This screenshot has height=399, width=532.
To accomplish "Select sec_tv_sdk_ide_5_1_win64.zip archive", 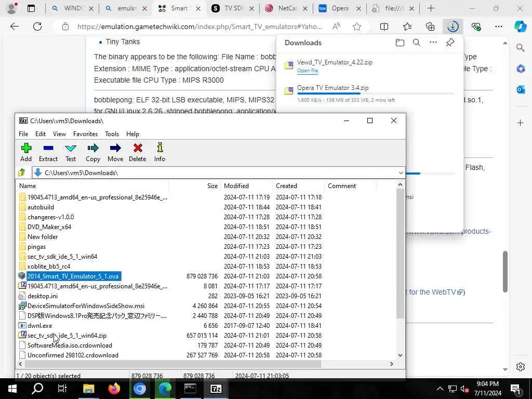I will (67, 336).
